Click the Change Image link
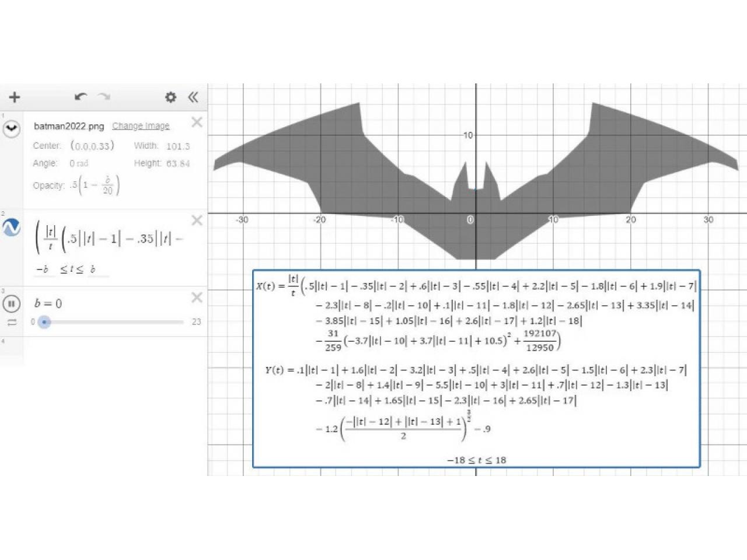 [141, 126]
